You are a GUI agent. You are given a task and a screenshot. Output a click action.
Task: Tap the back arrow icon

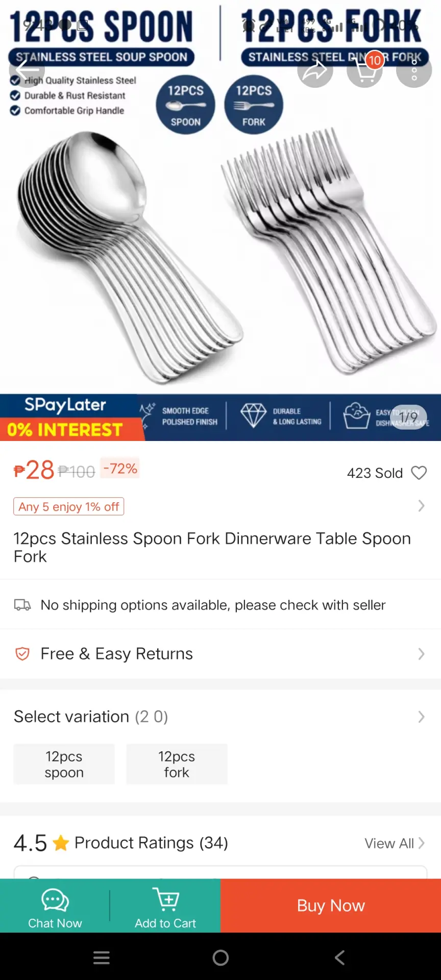click(x=27, y=70)
